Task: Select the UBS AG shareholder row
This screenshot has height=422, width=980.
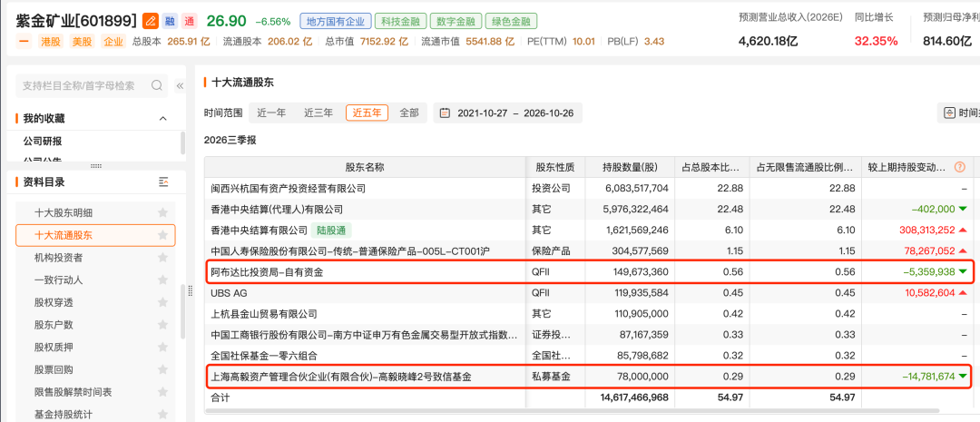Action: [x=588, y=292]
